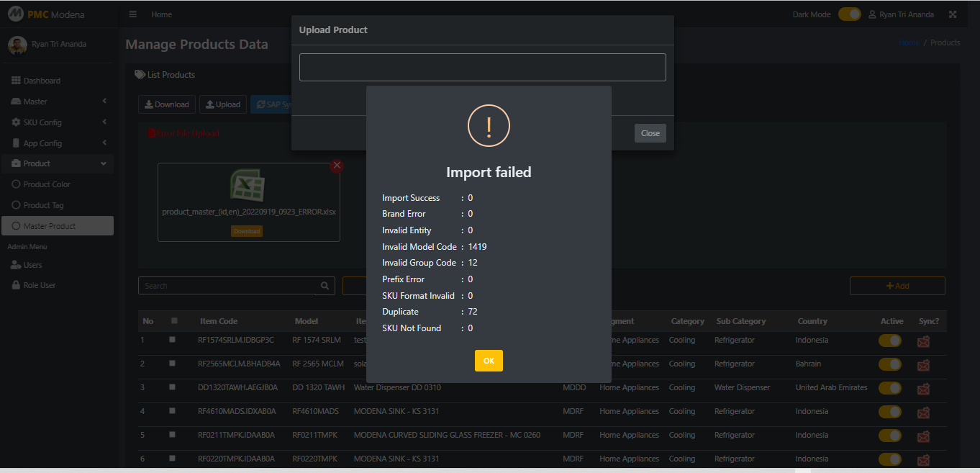Open Dashboard from the sidebar

tap(42, 81)
